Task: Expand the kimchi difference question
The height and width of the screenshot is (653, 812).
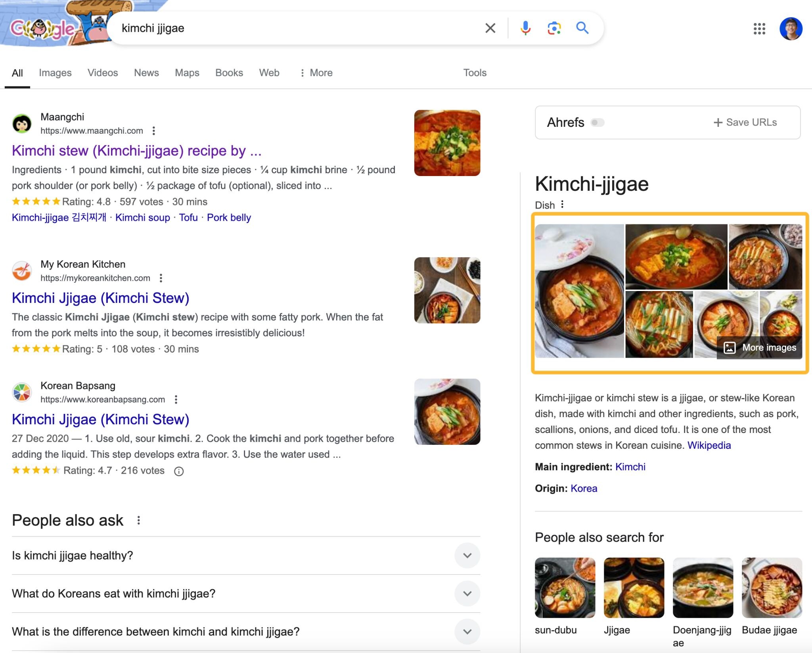Action: tap(467, 632)
